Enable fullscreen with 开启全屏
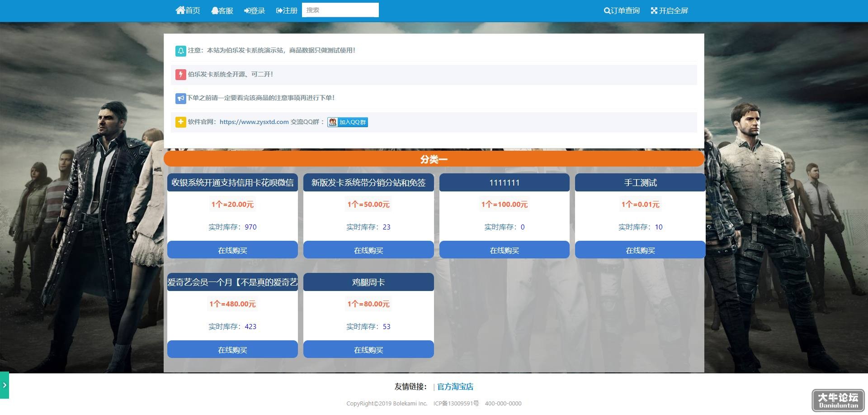Image resolution: width=868 pixels, height=415 pixels. (669, 10)
